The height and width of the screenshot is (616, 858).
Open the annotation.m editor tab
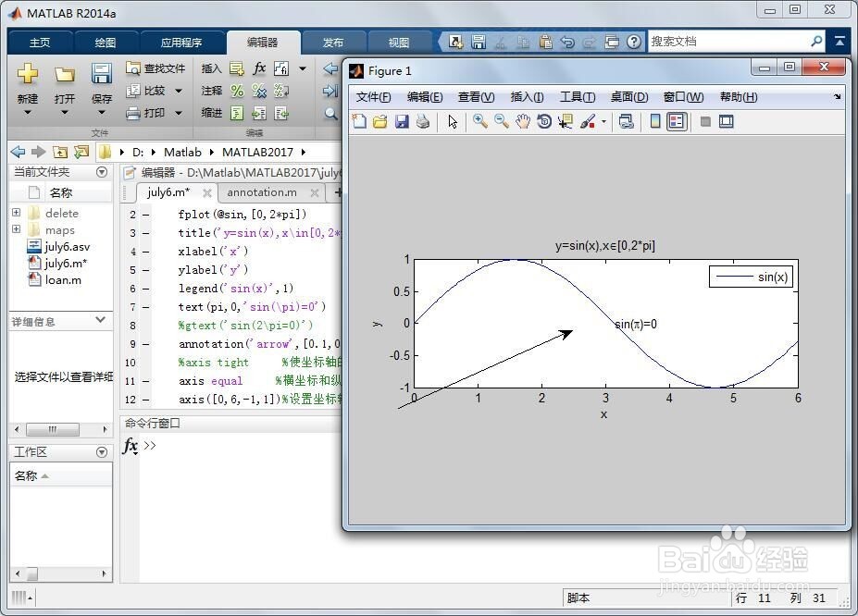point(262,192)
